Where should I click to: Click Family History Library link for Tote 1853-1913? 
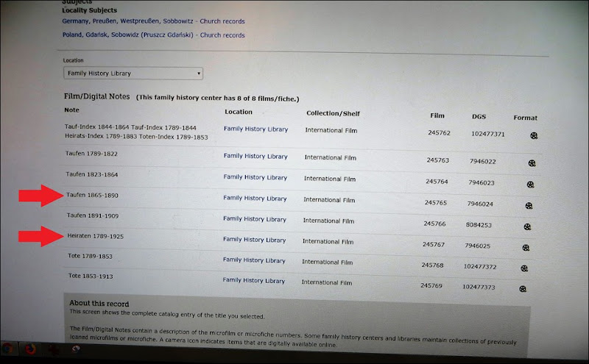[253, 280]
